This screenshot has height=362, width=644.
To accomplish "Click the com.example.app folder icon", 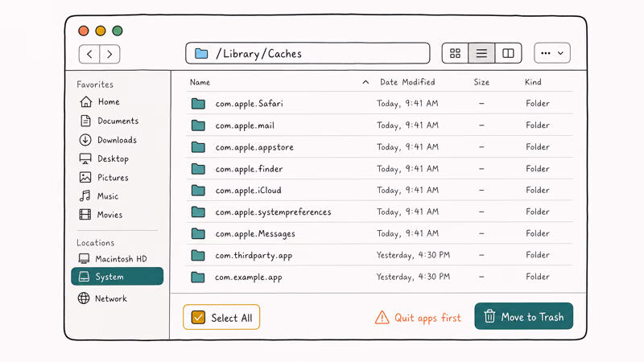I will pyautogui.click(x=198, y=277).
